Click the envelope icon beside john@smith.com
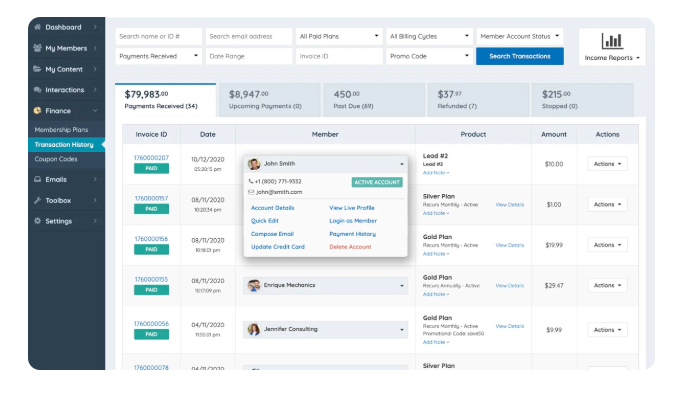This screenshot has height=396, width=674. coord(251,192)
